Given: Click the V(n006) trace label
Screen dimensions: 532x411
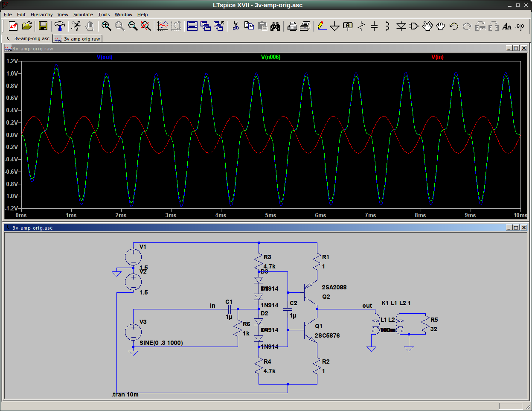Looking at the screenshot, I should pos(271,57).
